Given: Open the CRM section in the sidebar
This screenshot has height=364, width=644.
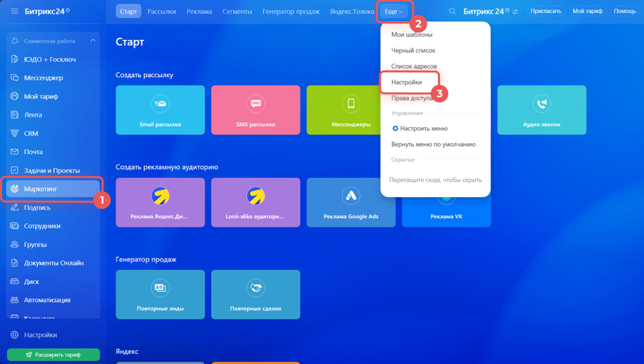Looking at the screenshot, I should [x=53, y=133].
